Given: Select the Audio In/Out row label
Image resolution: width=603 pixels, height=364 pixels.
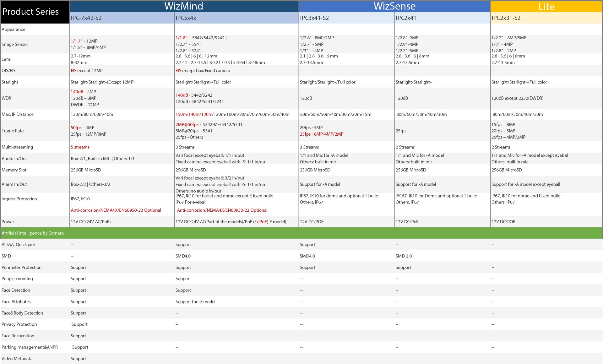Looking at the screenshot, I should tap(14, 159).
